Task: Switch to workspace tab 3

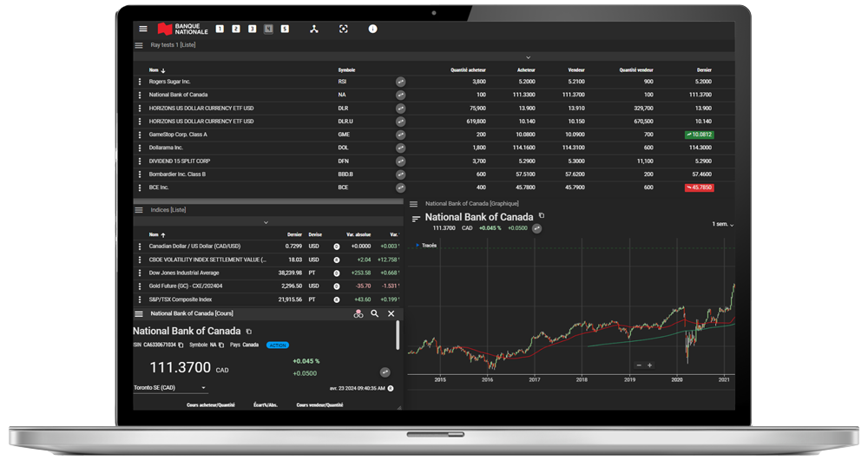Action: click(x=252, y=29)
